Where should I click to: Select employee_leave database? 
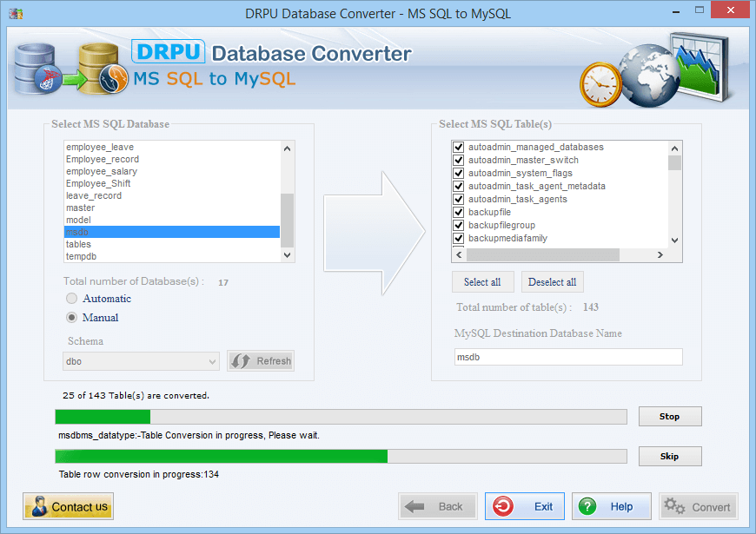click(x=172, y=147)
